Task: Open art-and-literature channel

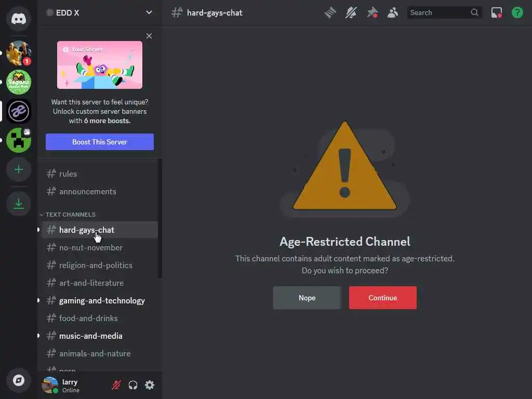Action: [x=100, y=283]
